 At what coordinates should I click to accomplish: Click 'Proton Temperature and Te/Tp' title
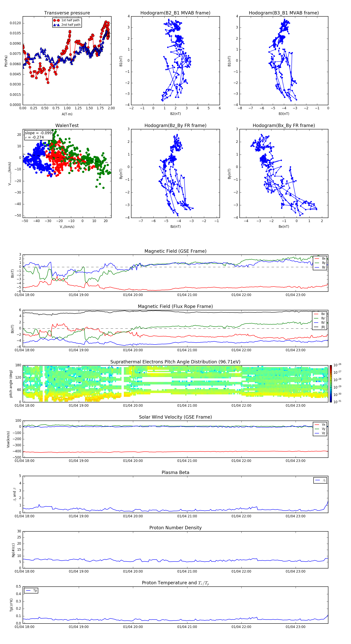175,583
